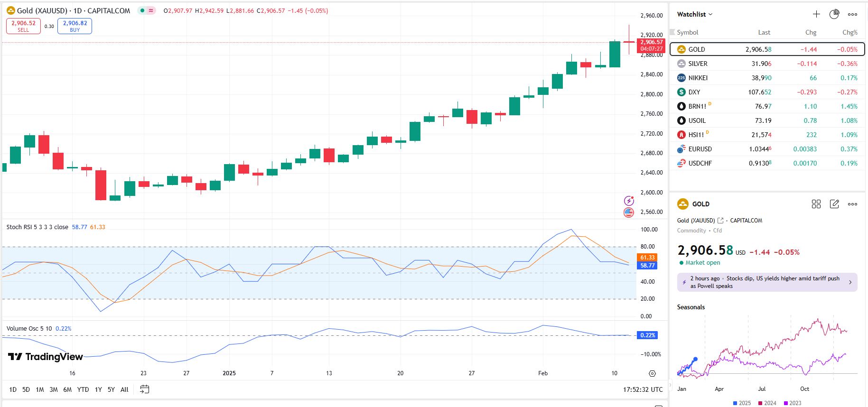Switch to the YTD time range
Screen dimensions: 868x407
point(83,389)
